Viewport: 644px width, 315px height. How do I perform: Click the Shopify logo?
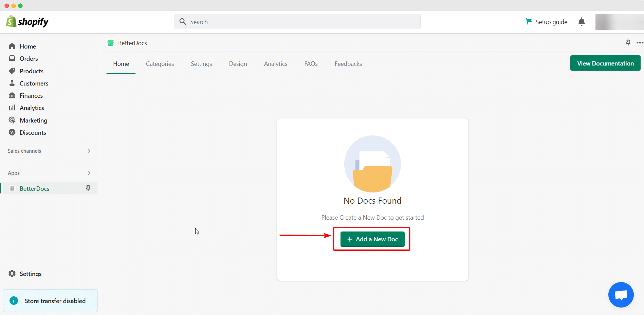click(x=27, y=22)
